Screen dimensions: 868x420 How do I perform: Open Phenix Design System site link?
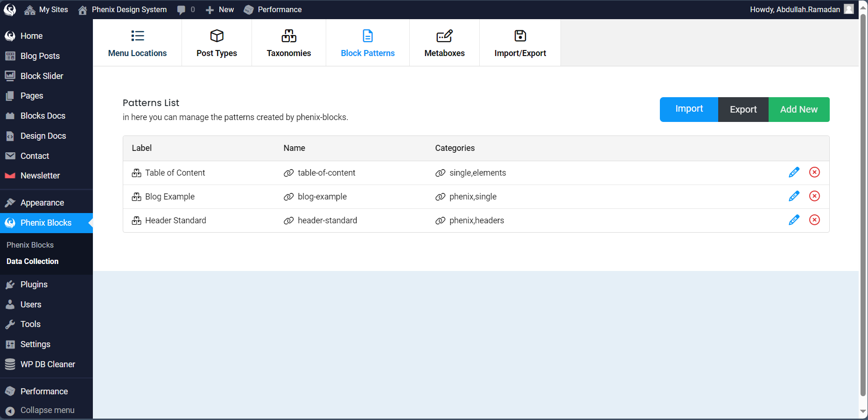[x=122, y=9]
